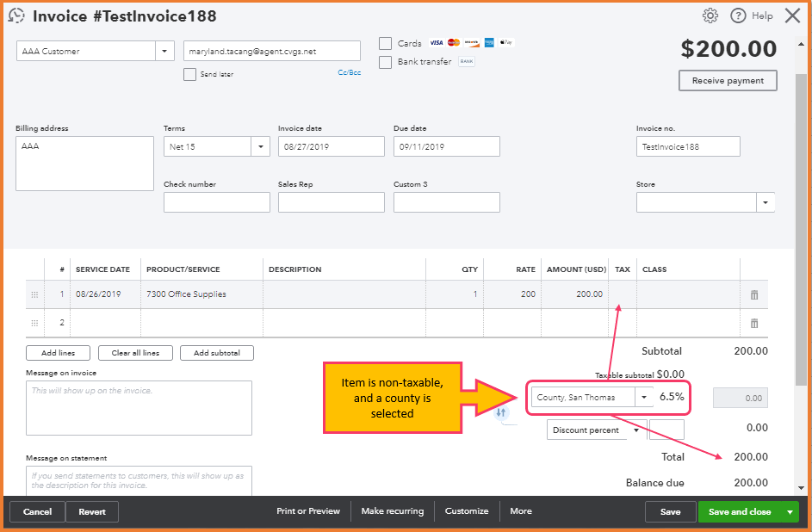Click the vertical scrollbar thumb

point(801,228)
